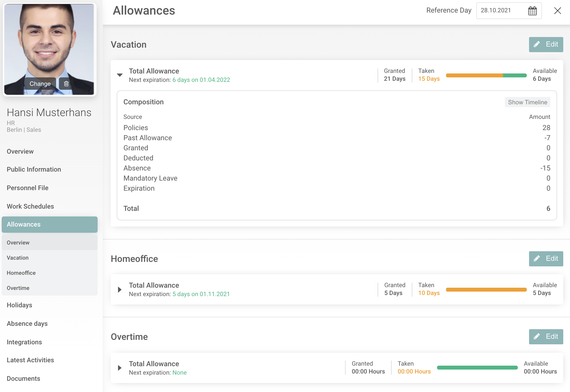Go to Work Schedules sidebar item
The image size is (570, 392).
coord(30,206)
